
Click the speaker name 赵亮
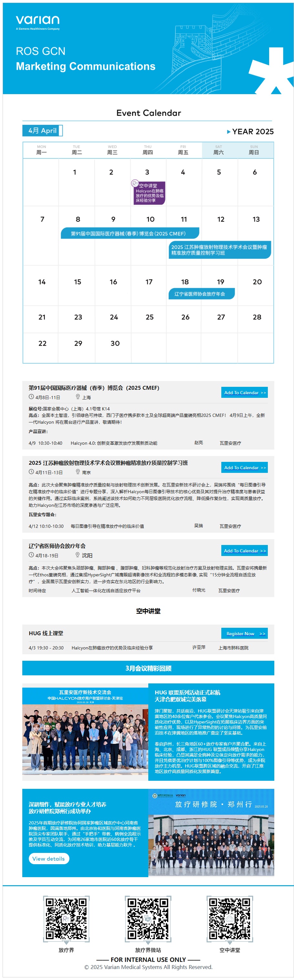[199, 442]
